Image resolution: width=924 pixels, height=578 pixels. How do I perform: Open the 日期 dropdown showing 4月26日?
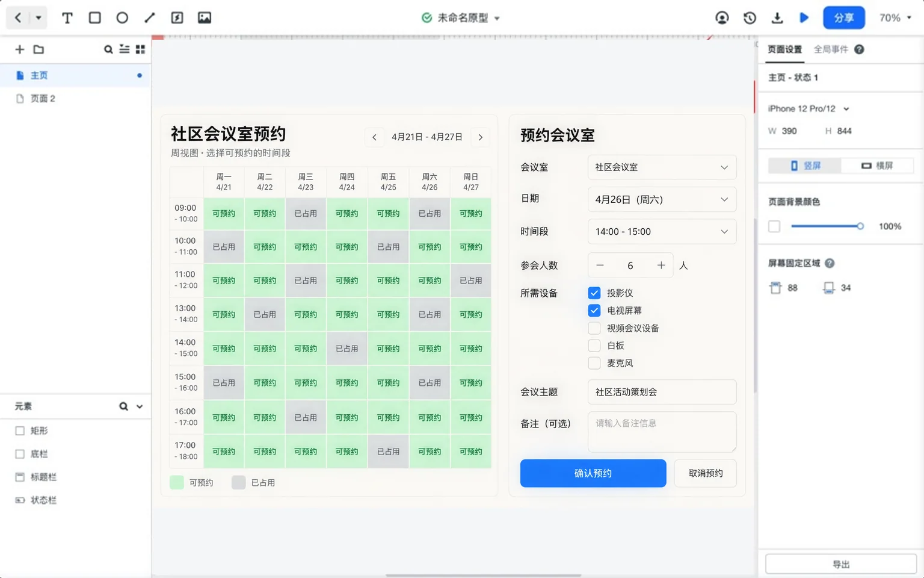[x=662, y=199]
